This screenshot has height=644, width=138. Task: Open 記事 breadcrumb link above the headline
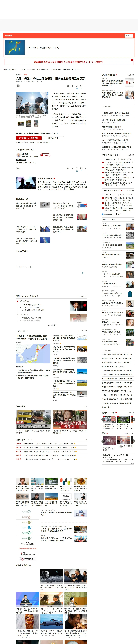[x=26, y=75]
